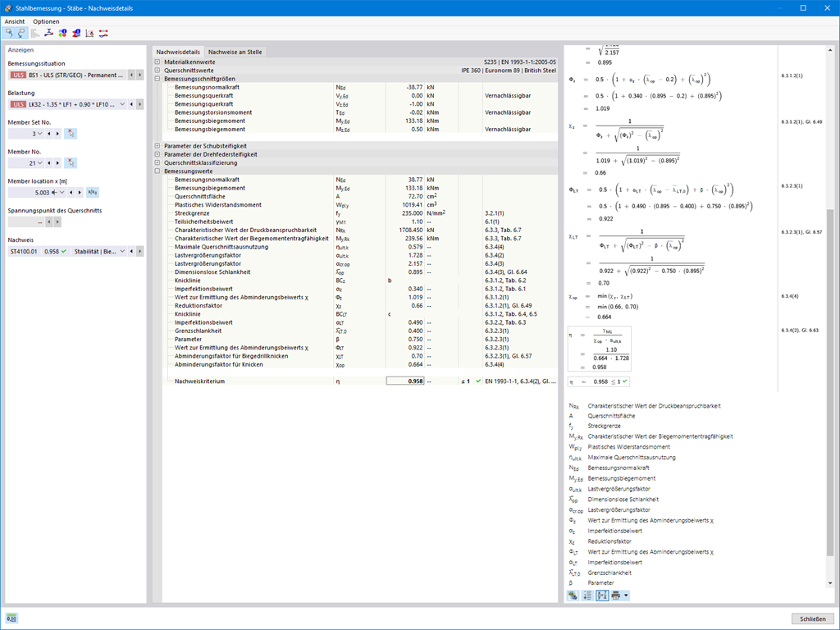
Task: Open the Optionen menu
Action: (x=46, y=21)
